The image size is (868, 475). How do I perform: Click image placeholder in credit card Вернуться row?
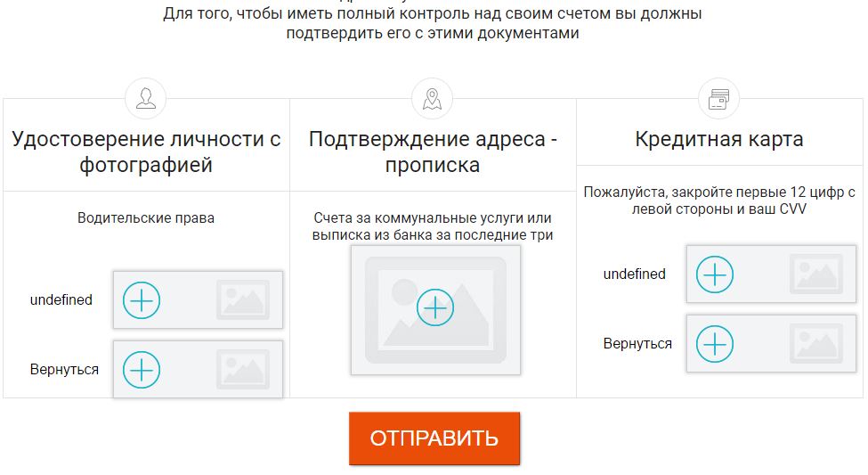[x=816, y=344]
